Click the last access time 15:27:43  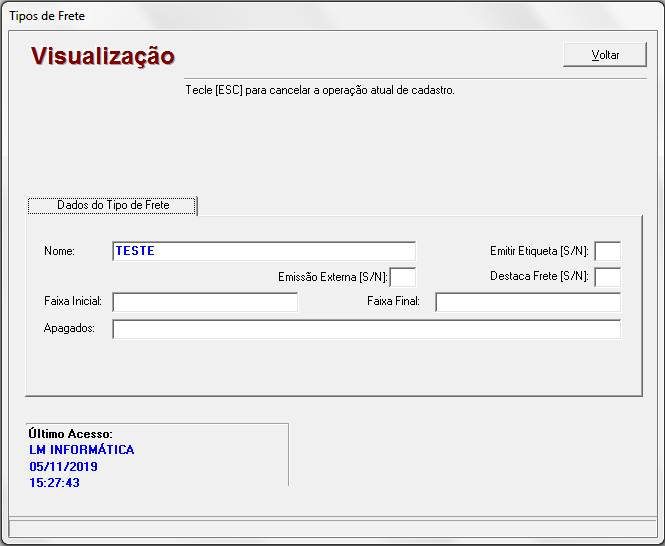[55, 483]
